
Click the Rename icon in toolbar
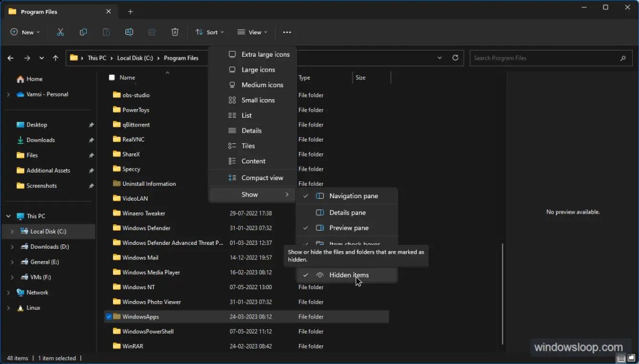129,32
